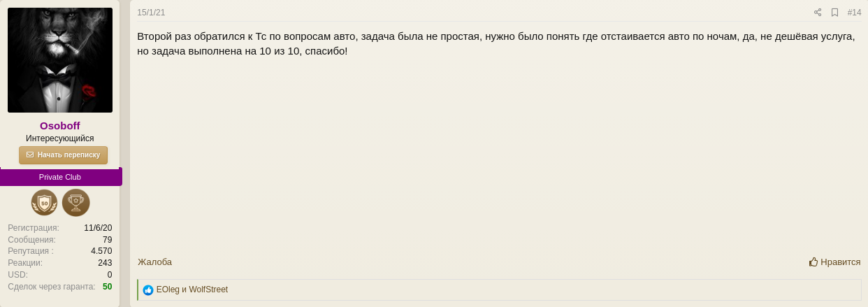Image resolution: width=868 pixels, height=307 pixels.
Task: Click the envelope icon on message button
Action: click(x=30, y=155)
